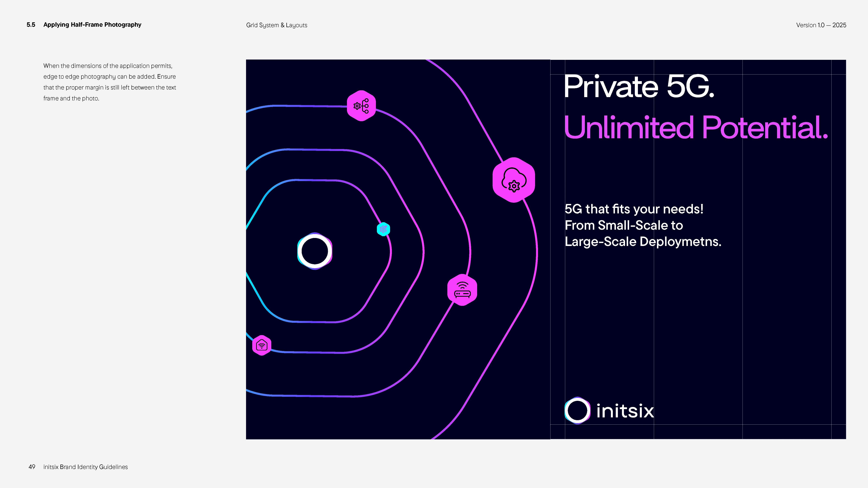Click the 'From Small-Scale to' text line
868x488 pixels.
(x=623, y=225)
